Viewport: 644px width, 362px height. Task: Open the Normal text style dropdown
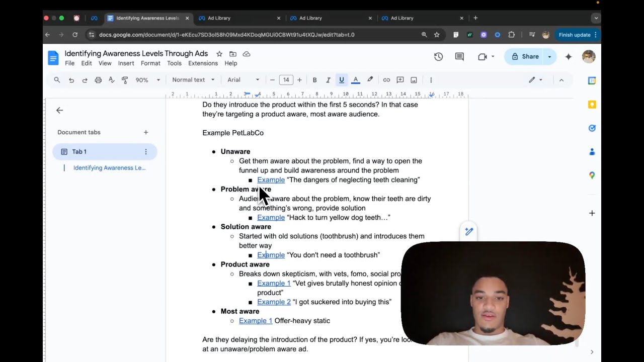pyautogui.click(x=193, y=80)
